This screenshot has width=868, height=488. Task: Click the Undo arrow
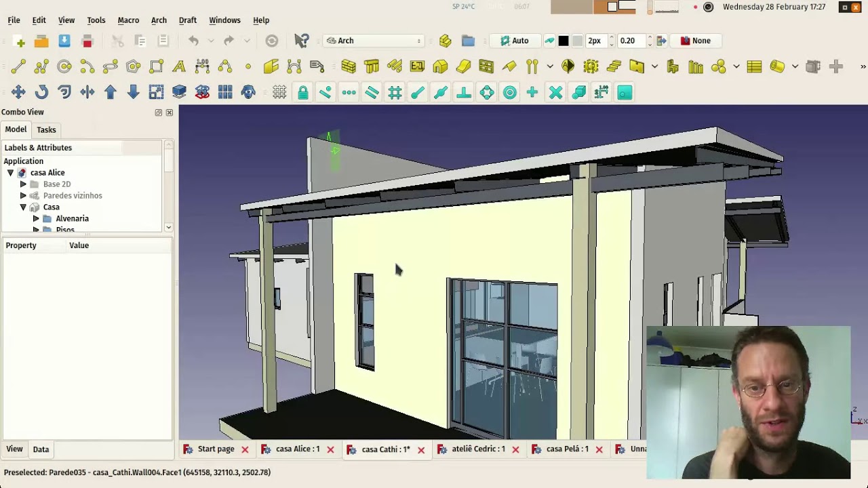coord(193,41)
